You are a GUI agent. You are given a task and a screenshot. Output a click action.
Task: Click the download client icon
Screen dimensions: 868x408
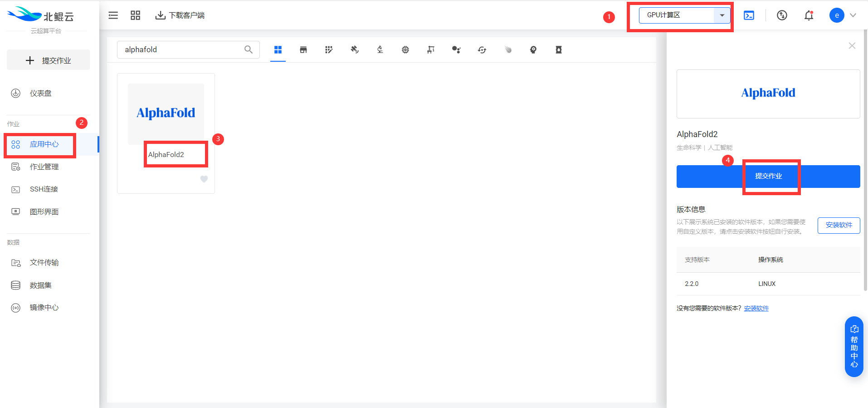[160, 15]
